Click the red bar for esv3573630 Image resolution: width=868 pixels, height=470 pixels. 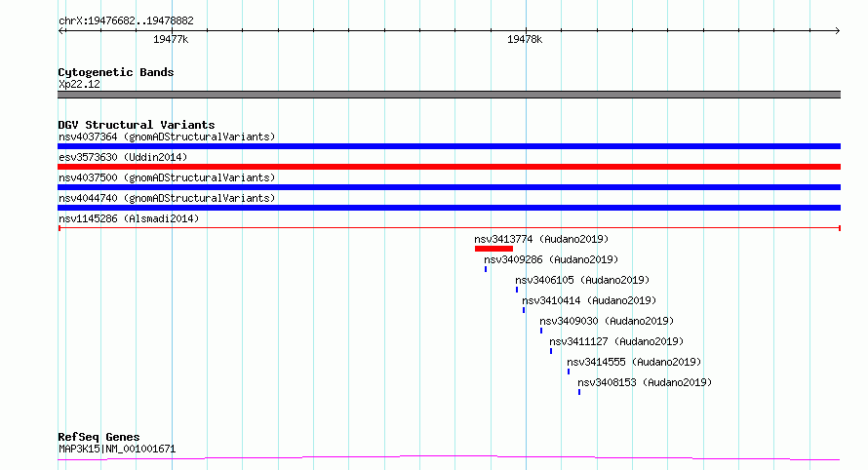point(449,167)
